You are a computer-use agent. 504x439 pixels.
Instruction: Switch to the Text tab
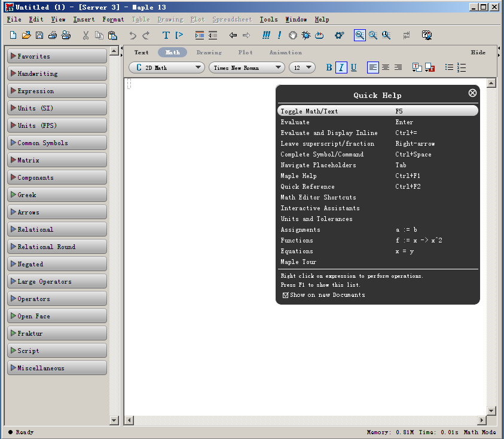pos(142,53)
